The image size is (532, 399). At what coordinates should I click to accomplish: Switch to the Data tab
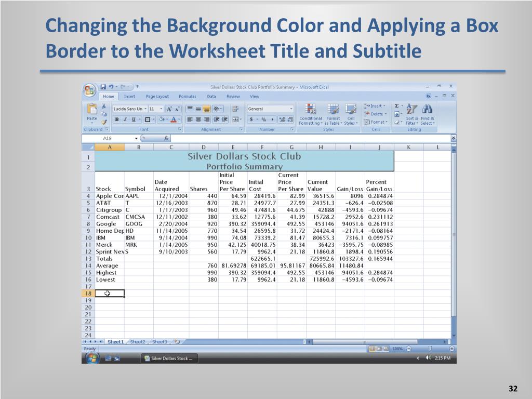(211, 96)
